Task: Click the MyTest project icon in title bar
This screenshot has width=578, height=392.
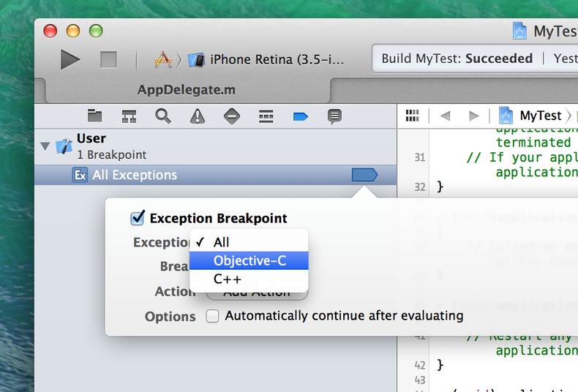Action: point(519,31)
